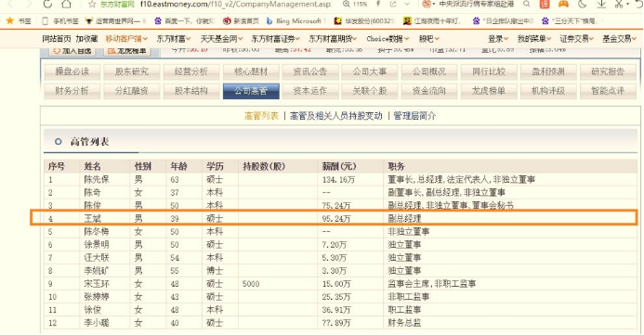Click the search magnifier icon in toolbar
Image resolution: width=644 pixels, height=335 pixels.
(526, 4)
